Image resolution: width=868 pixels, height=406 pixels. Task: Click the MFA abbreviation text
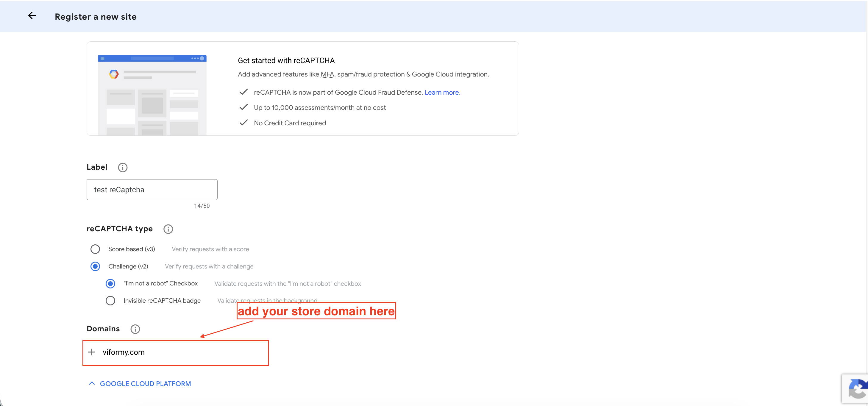pos(327,74)
